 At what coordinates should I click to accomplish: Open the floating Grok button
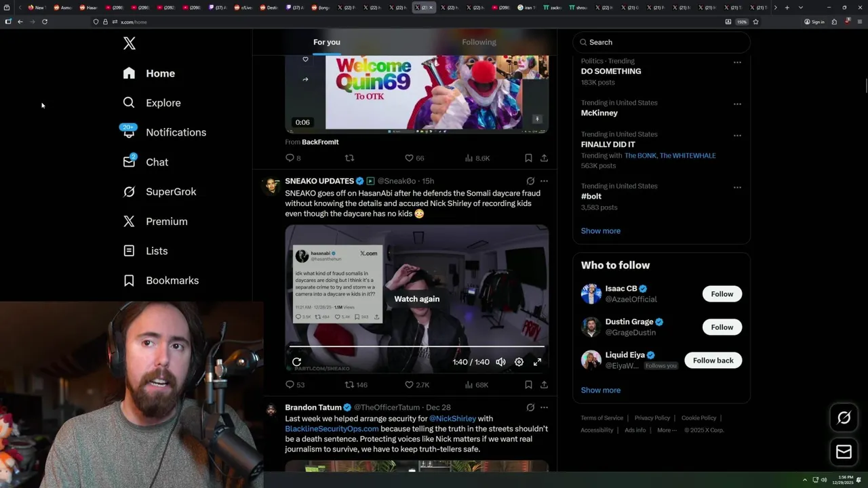[844, 418]
